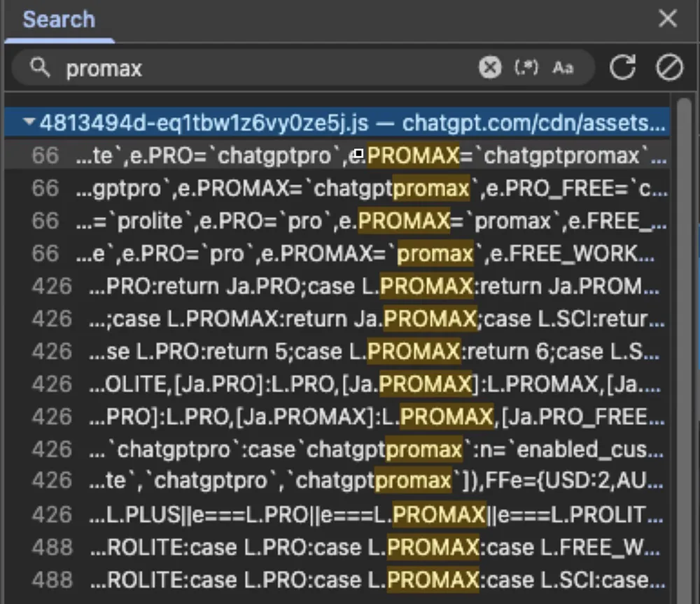
Task: Open line 66 result e.PRO=`chatgptpro`
Action: [x=337, y=155]
